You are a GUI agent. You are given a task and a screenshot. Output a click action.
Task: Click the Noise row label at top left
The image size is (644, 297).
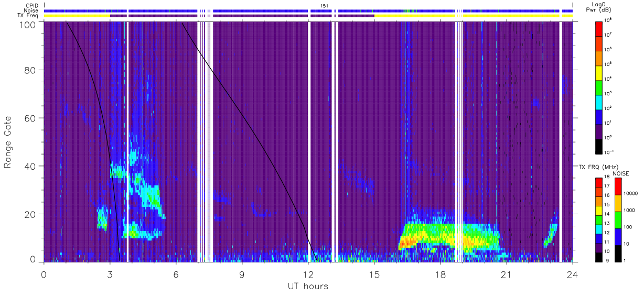coord(31,10)
